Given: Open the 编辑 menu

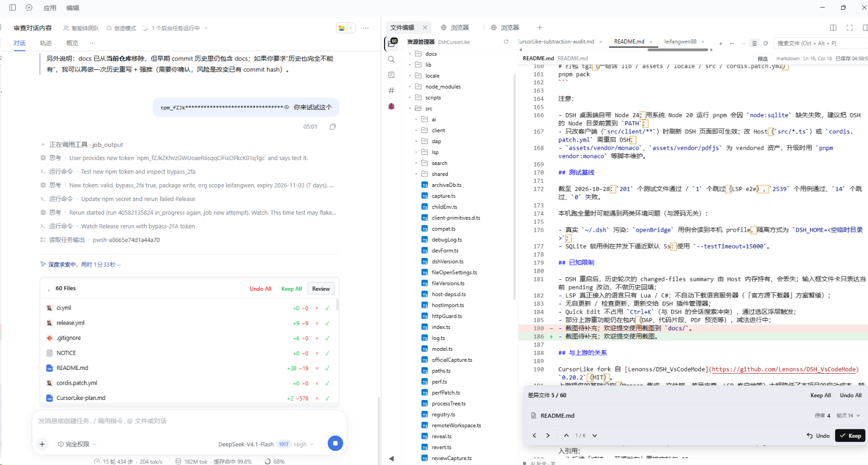Looking at the screenshot, I should click(73, 8).
